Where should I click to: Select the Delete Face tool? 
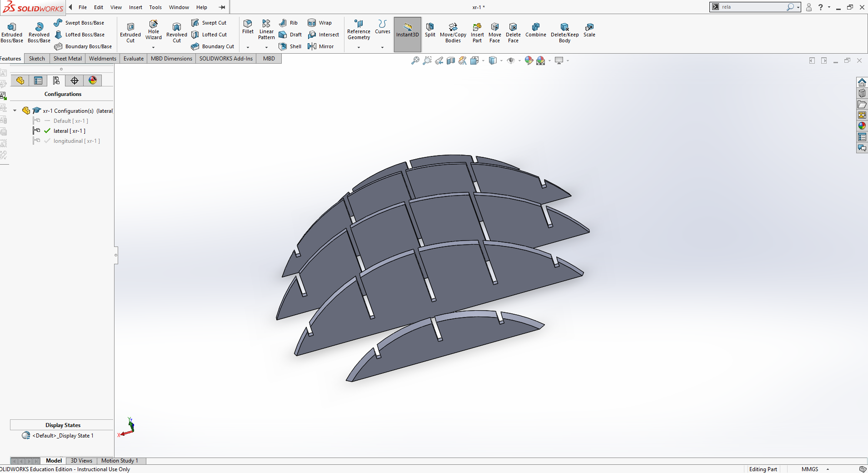click(513, 32)
